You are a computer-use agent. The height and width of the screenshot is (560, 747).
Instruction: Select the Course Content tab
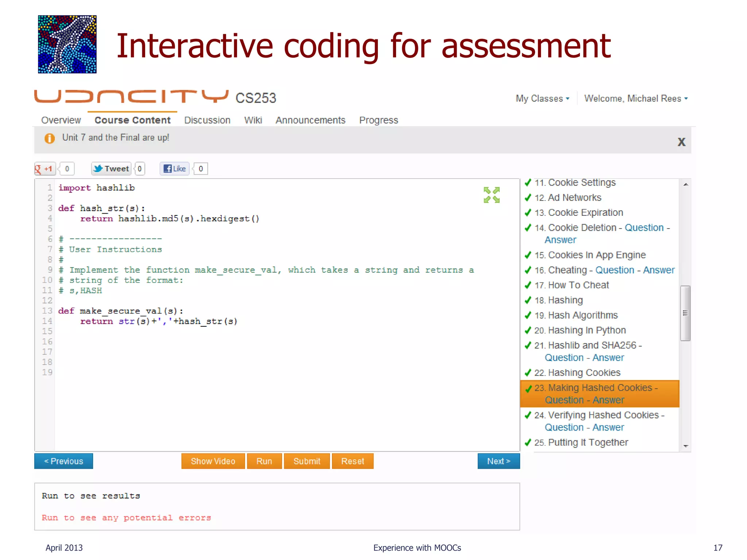[132, 120]
